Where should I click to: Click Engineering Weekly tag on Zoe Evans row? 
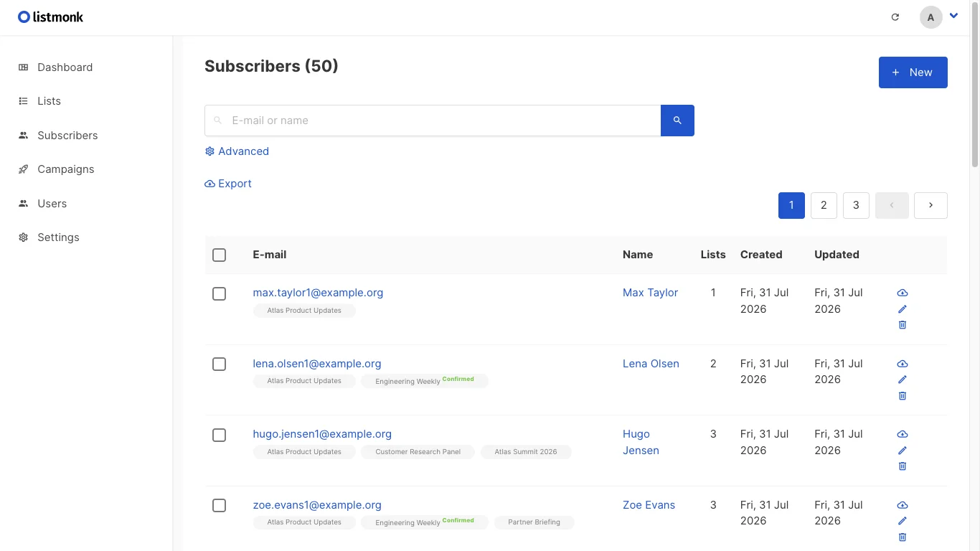425,522
